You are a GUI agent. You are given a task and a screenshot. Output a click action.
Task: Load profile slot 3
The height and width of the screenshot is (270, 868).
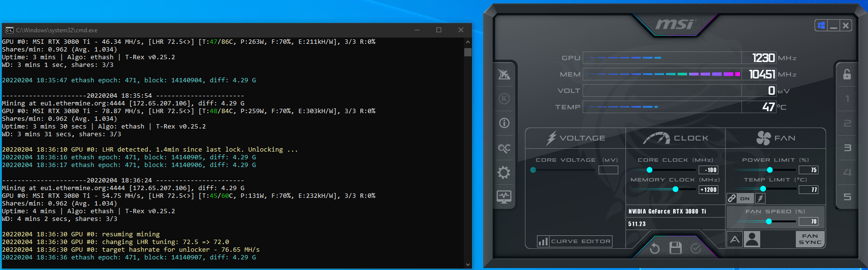847,148
